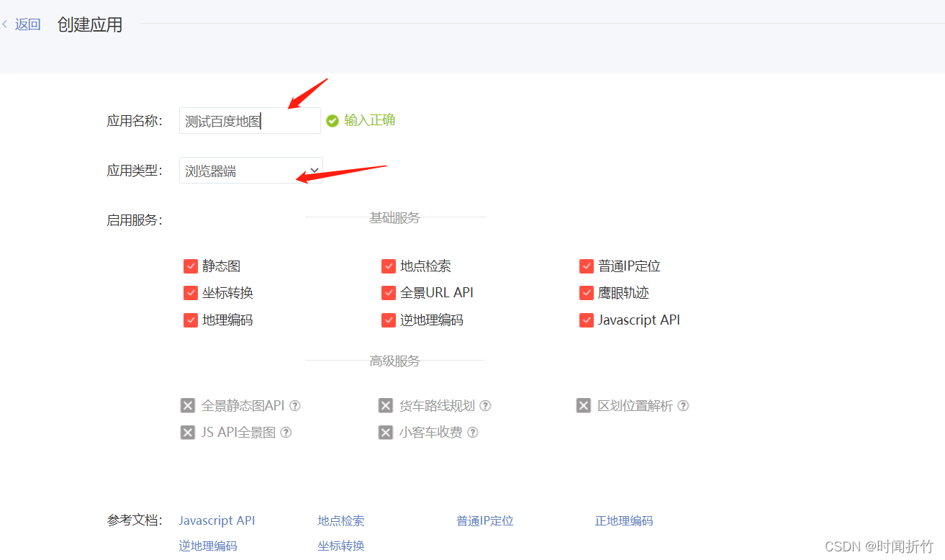The width and height of the screenshot is (945, 560).
Task: Open the 普通IP定位 reference doc link
Action: coord(485,520)
